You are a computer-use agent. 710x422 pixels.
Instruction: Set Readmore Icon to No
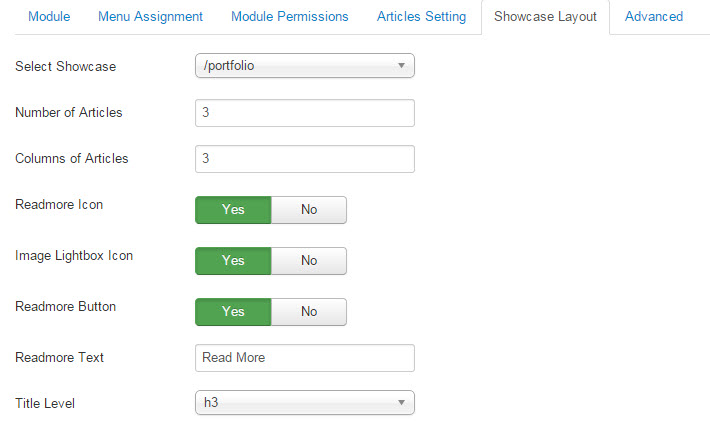click(309, 210)
